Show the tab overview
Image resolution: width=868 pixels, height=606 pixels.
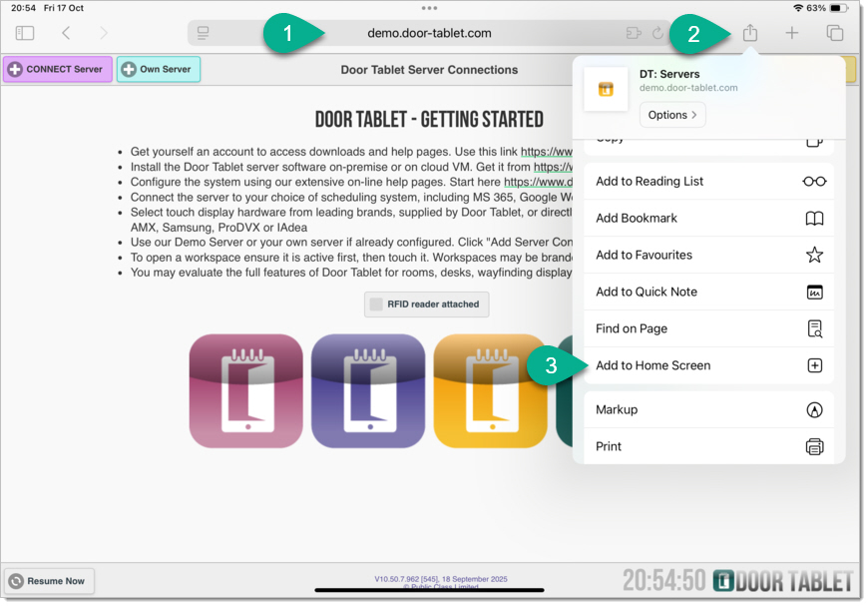[x=835, y=33]
